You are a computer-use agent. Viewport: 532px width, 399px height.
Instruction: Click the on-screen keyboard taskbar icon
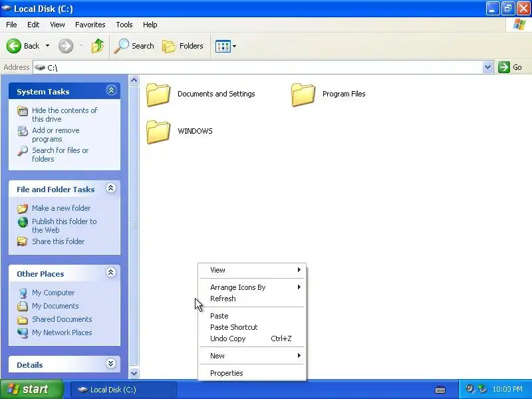(x=440, y=390)
